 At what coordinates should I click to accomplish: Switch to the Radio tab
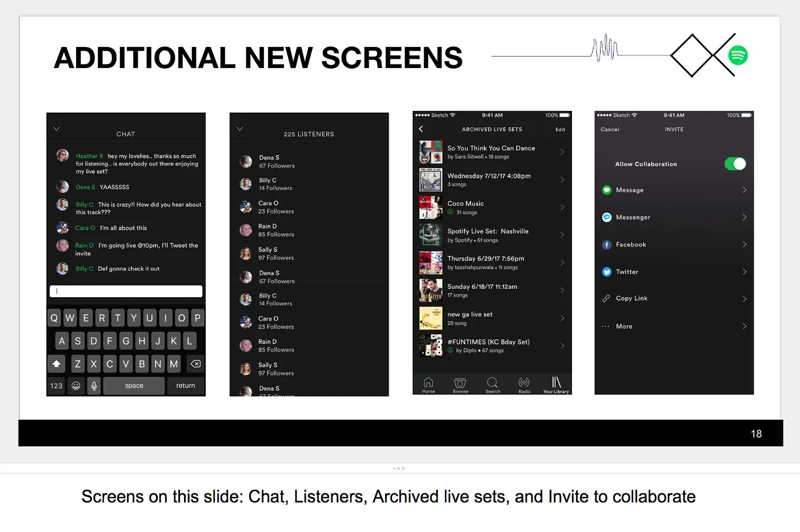point(524,385)
